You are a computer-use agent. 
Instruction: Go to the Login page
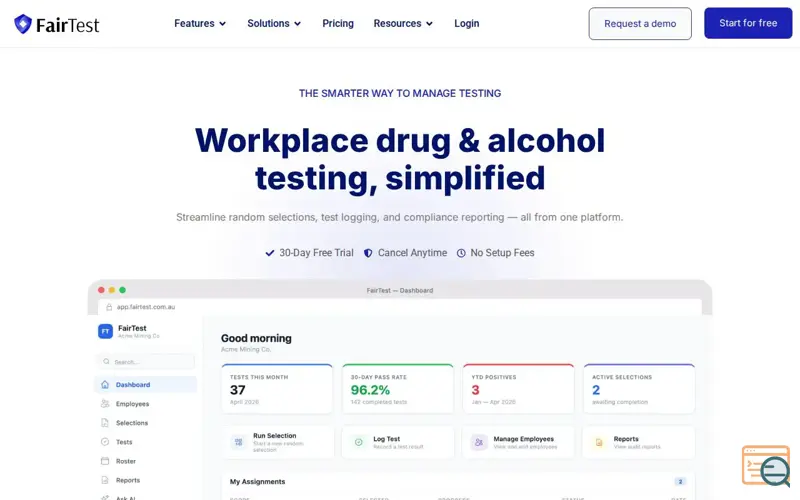point(466,23)
